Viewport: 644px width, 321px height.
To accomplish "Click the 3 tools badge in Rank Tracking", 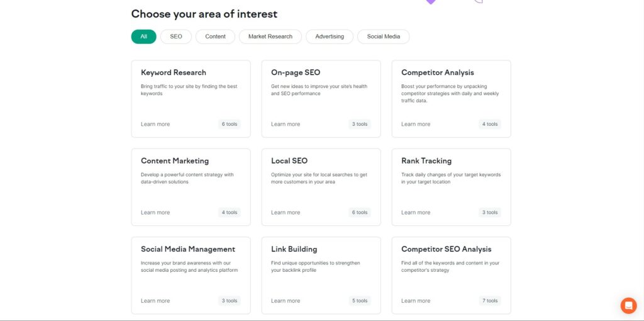I will (x=489, y=213).
